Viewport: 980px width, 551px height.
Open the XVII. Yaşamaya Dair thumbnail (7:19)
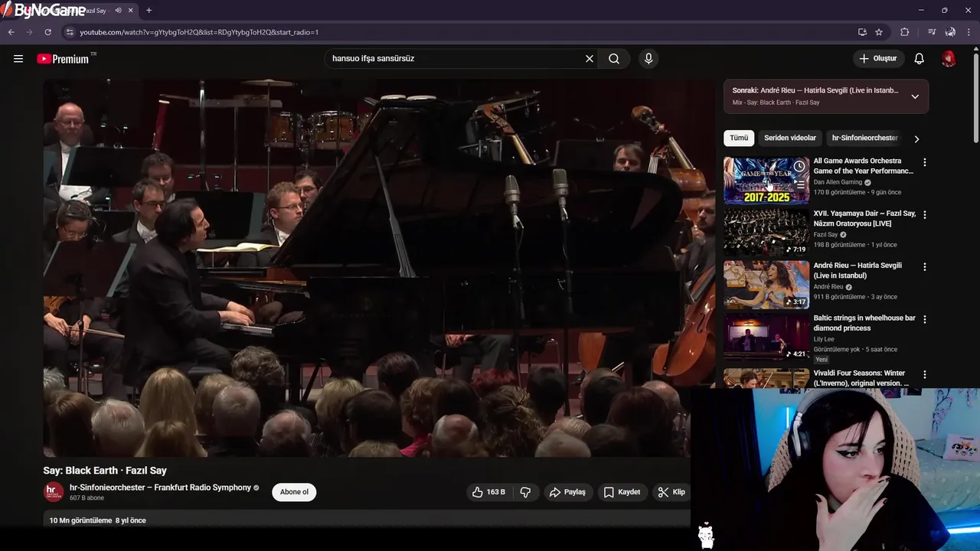click(766, 233)
